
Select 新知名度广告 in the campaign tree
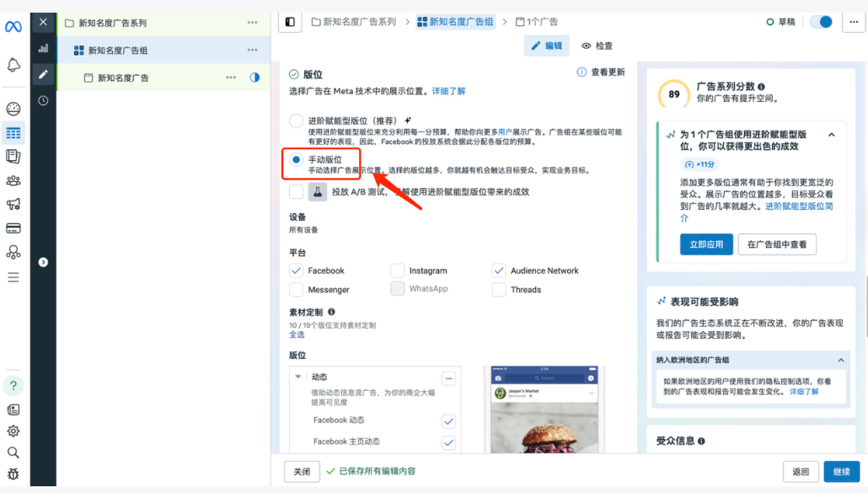(123, 78)
